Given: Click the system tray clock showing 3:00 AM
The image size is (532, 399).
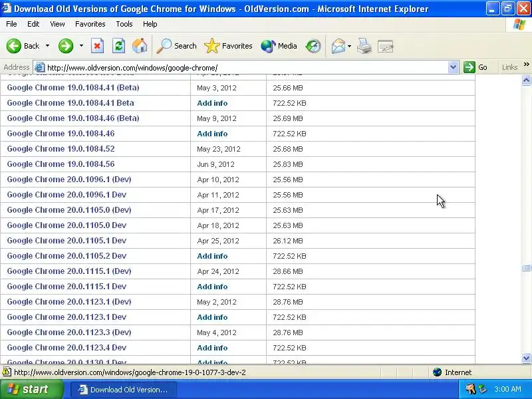Looking at the screenshot, I should click(x=507, y=389).
